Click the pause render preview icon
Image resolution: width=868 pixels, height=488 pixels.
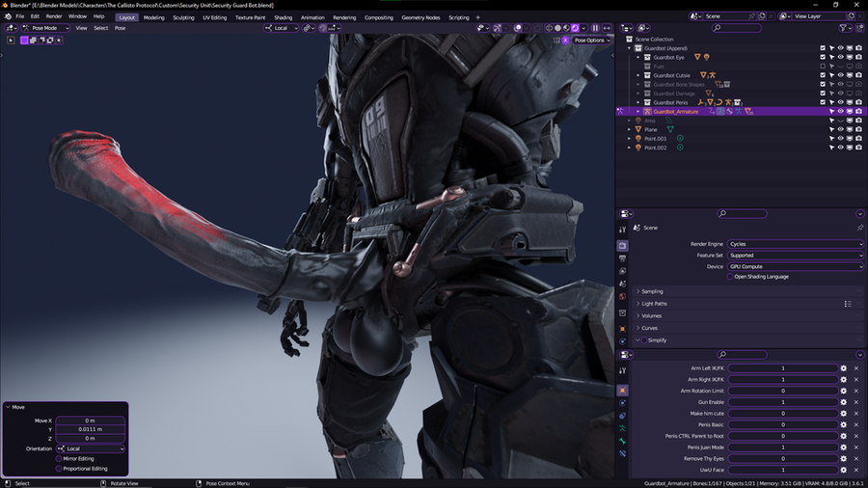(x=596, y=28)
